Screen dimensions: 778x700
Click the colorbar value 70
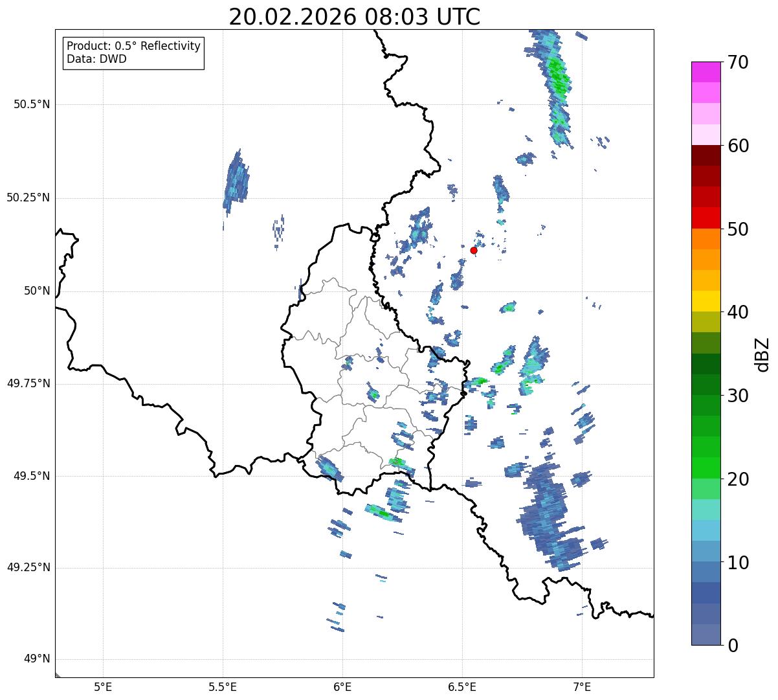(x=738, y=63)
